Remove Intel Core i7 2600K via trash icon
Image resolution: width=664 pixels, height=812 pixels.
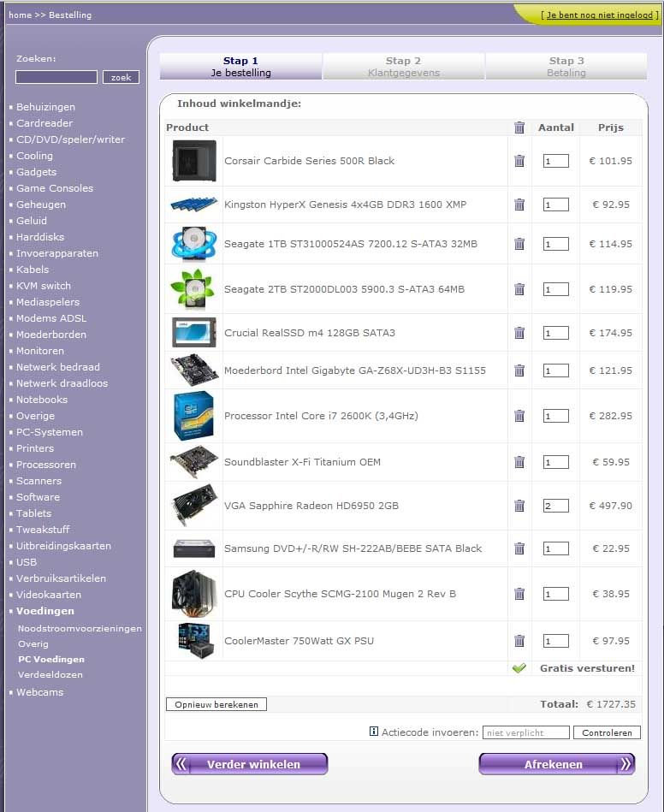pyautogui.click(x=519, y=416)
